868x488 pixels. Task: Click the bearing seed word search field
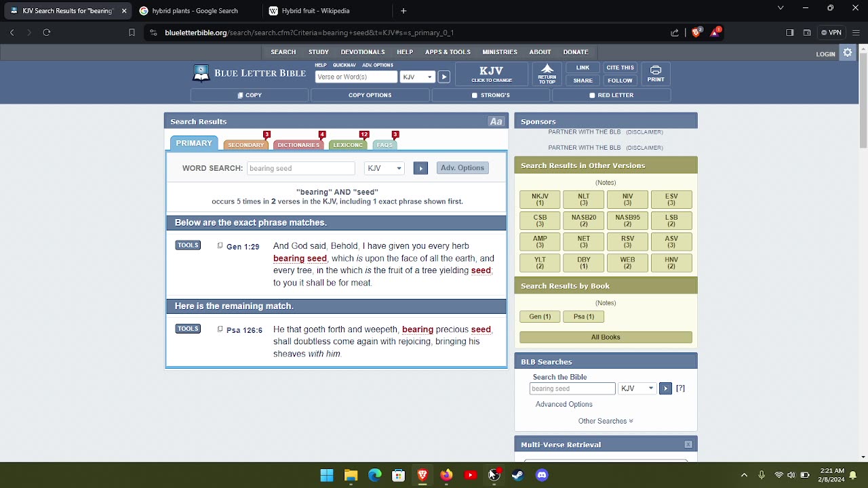(301, 168)
